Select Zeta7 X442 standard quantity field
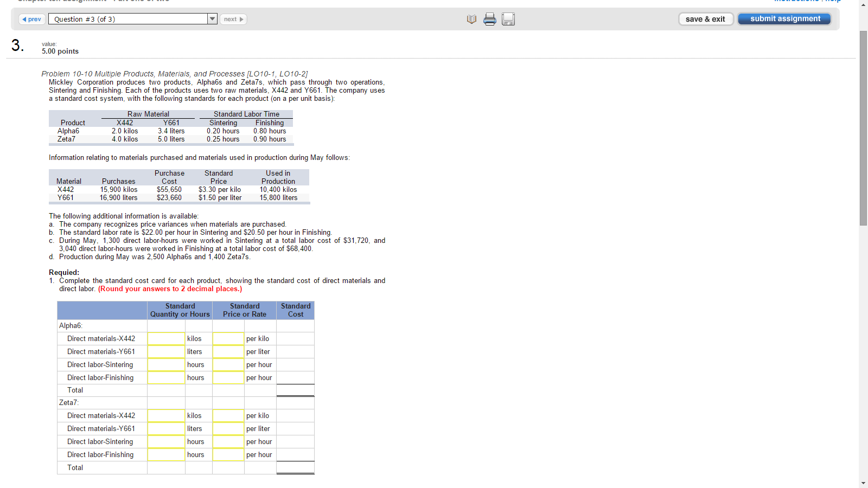 (167, 416)
